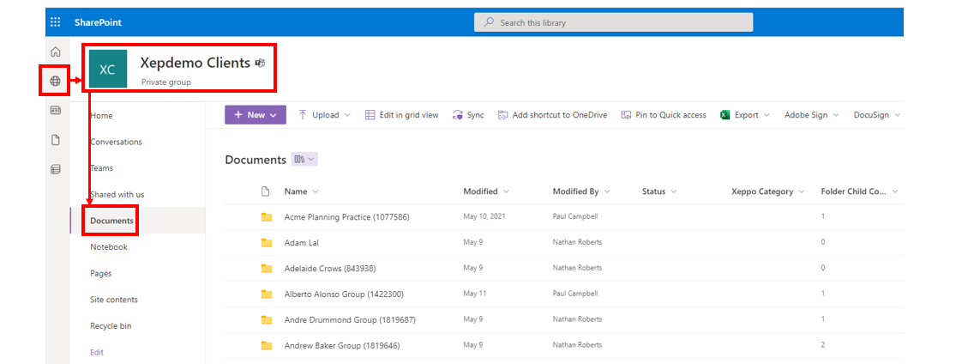Open Andrew Baker Group (1819646) folder name
This screenshot has width=980, height=364.
coord(342,345)
